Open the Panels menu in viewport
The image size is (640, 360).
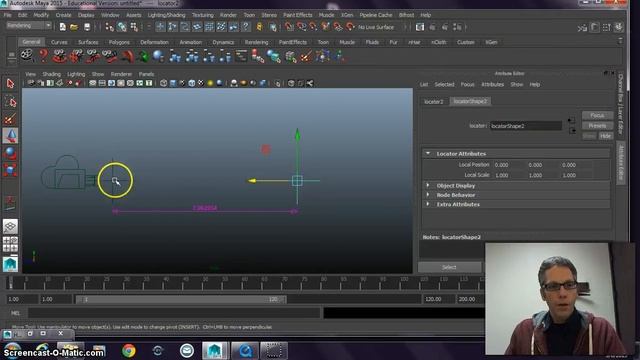[146, 74]
